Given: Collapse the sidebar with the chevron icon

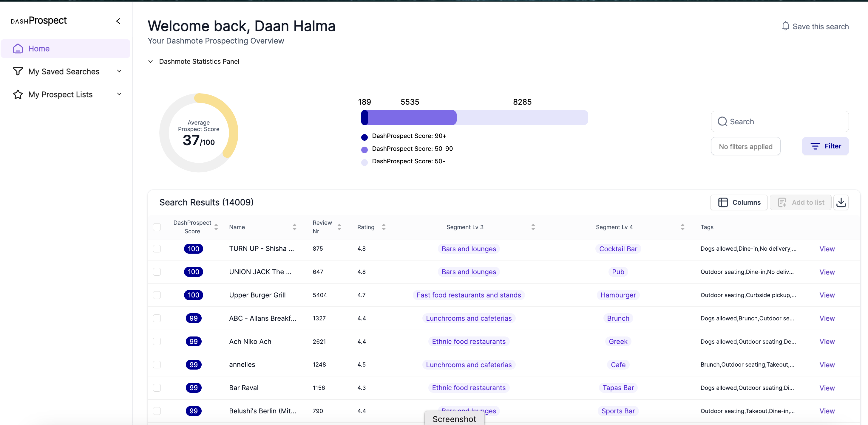Looking at the screenshot, I should point(118,21).
